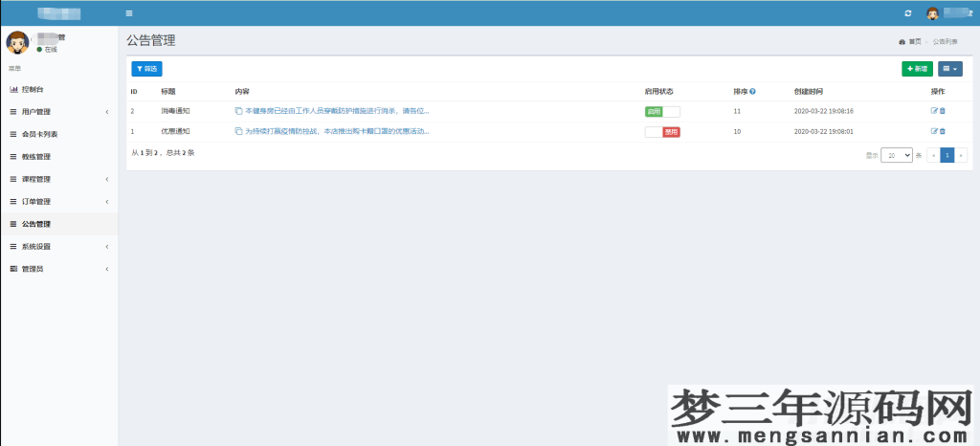Click the 公告列表 breadcrumb text
This screenshot has width=980, height=446.
(x=945, y=42)
